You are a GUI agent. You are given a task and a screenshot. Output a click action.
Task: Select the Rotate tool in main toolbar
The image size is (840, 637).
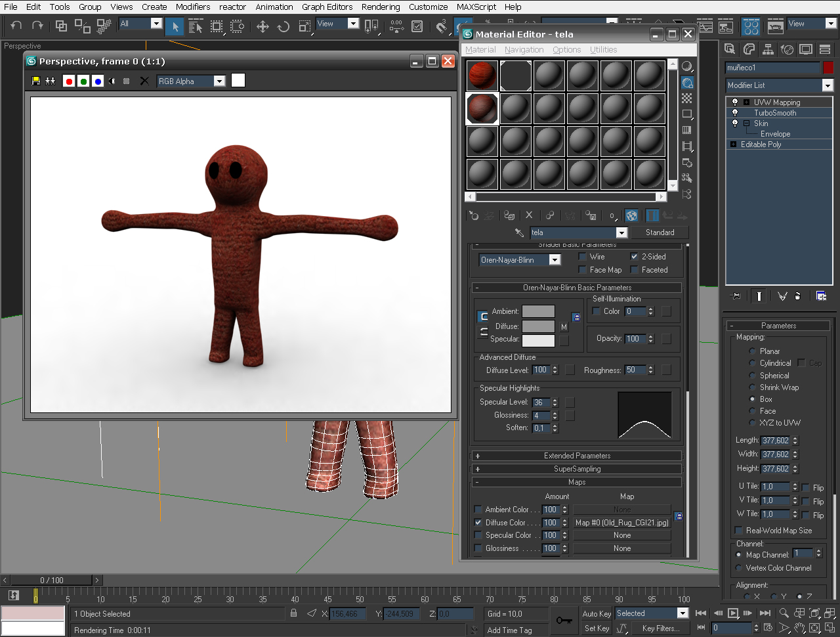283,26
